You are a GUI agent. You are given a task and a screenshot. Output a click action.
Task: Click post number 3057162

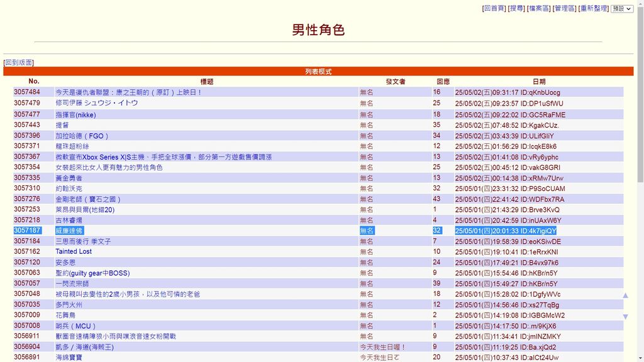pos(27,251)
